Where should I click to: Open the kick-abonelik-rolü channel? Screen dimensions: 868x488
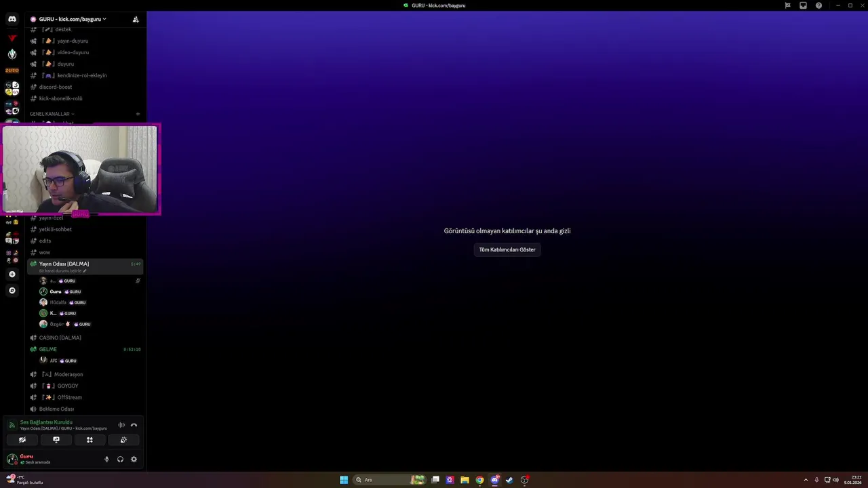85,98
